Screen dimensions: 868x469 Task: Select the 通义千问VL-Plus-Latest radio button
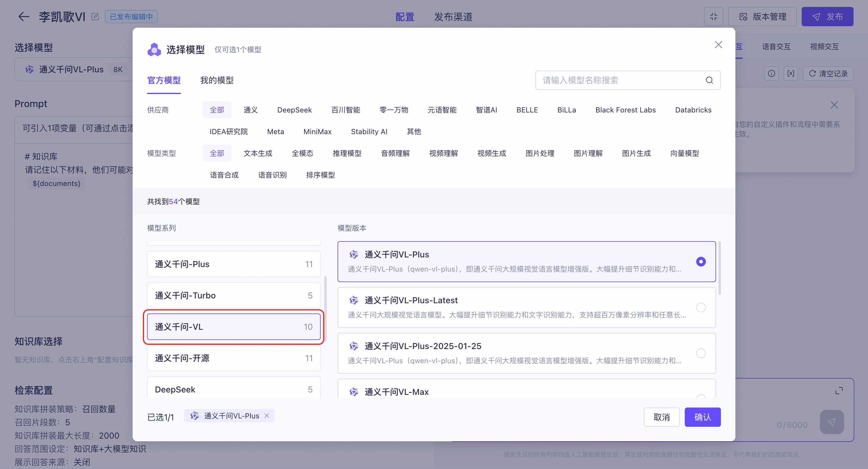pos(701,307)
